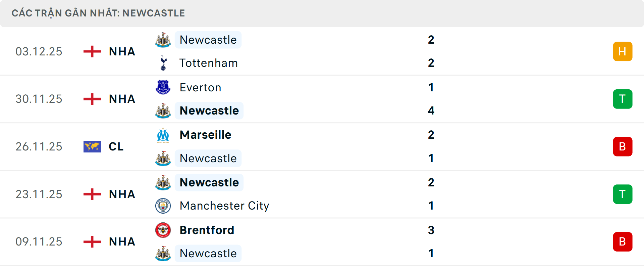Viewport: 644px width, 266px height.
Task: Toggle the yellow H badge for Tottenham draw
Action: tap(623, 51)
